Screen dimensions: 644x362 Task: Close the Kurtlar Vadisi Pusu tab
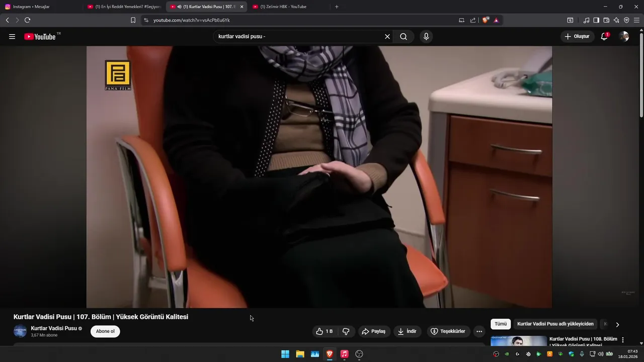pos(242,7)
